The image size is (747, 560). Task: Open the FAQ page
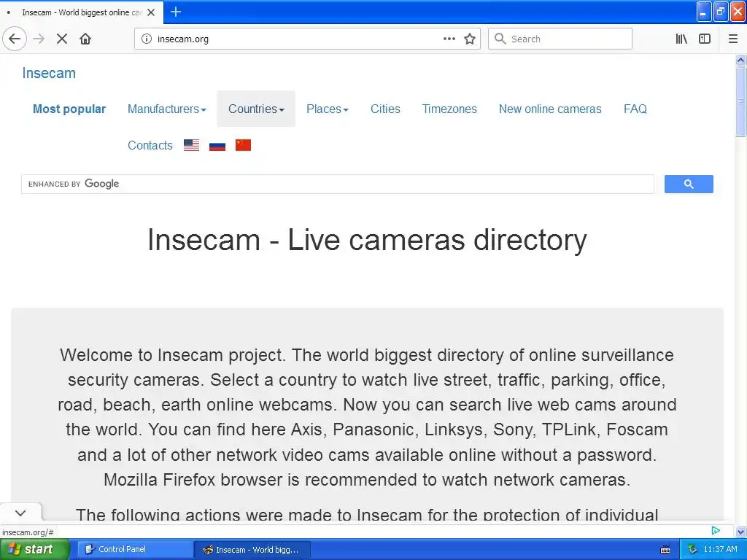[635, 109]
